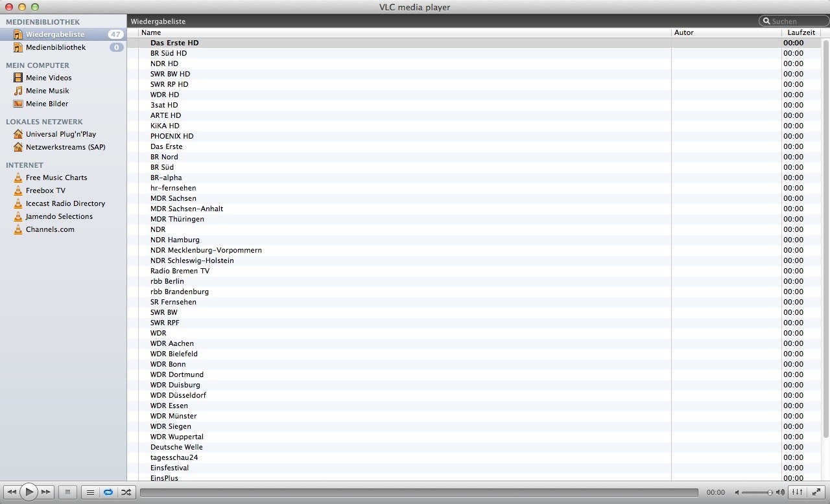Open the Wiedergabeliste sidebar item
The image size is (830, 504).
click(63, 34)
